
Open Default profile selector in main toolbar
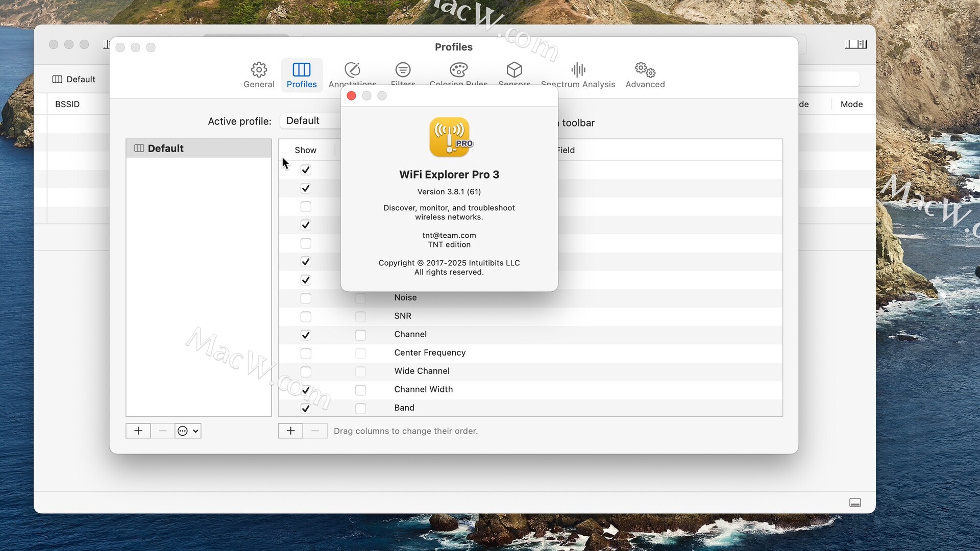[74, 79]
